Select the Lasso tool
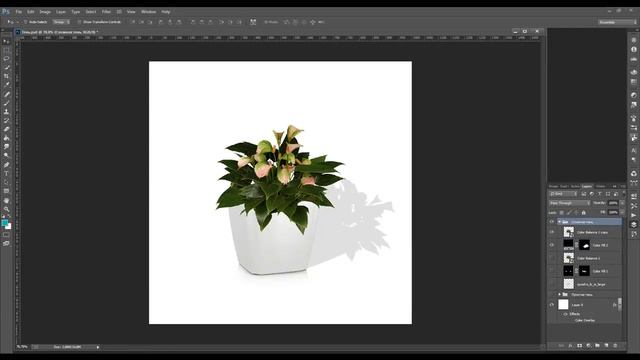The image size is (640, 360). 6,59
